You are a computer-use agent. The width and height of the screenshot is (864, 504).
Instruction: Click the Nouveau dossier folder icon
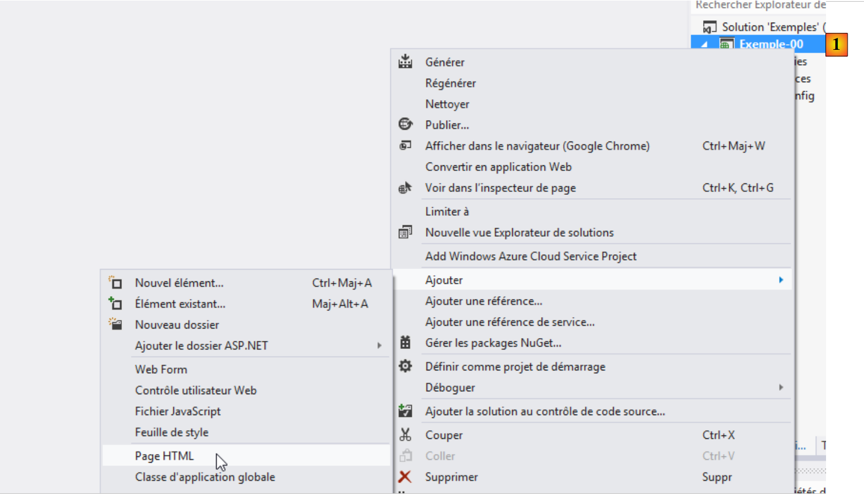coord(116,324)
